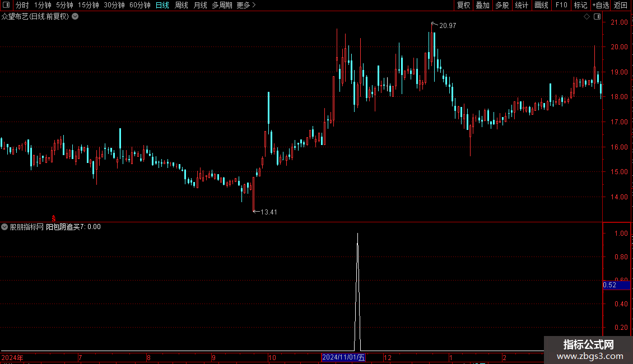Open the 复权 adjustment menu
The width and height of the screenshot is (633, 364).
(x=463, y=5)
